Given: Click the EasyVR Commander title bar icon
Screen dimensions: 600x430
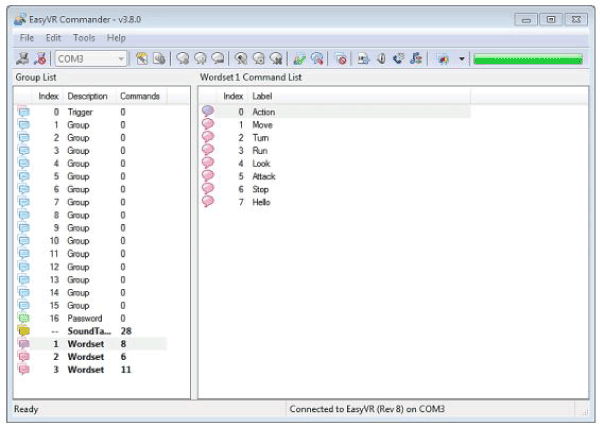Looking at the screenshot, I should (x=20, y=19).
